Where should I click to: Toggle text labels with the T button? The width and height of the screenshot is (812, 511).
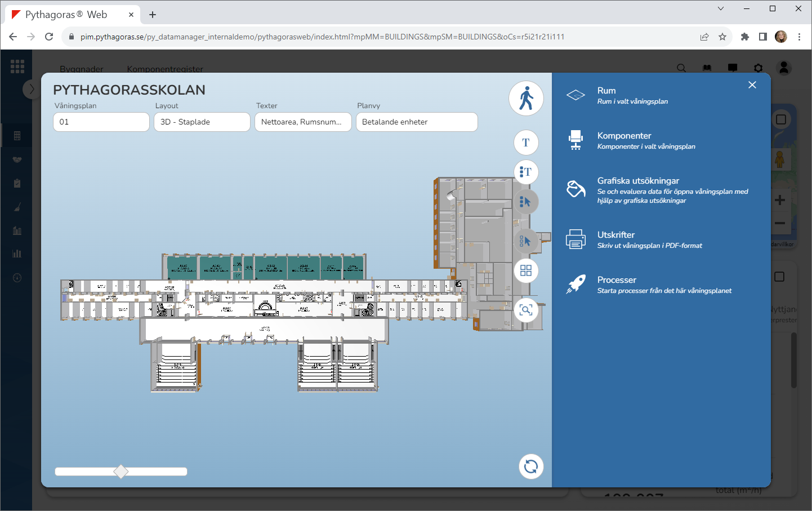click(526, 143)
